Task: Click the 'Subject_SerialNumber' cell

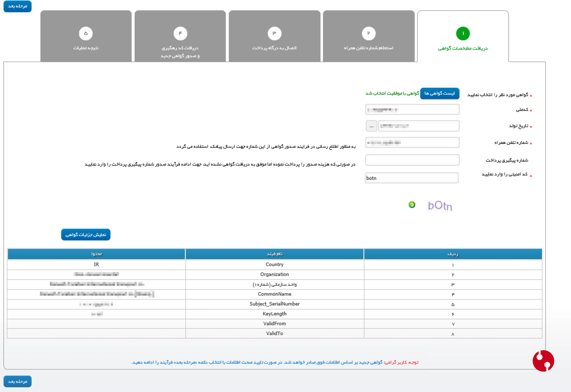Action: 275,304
